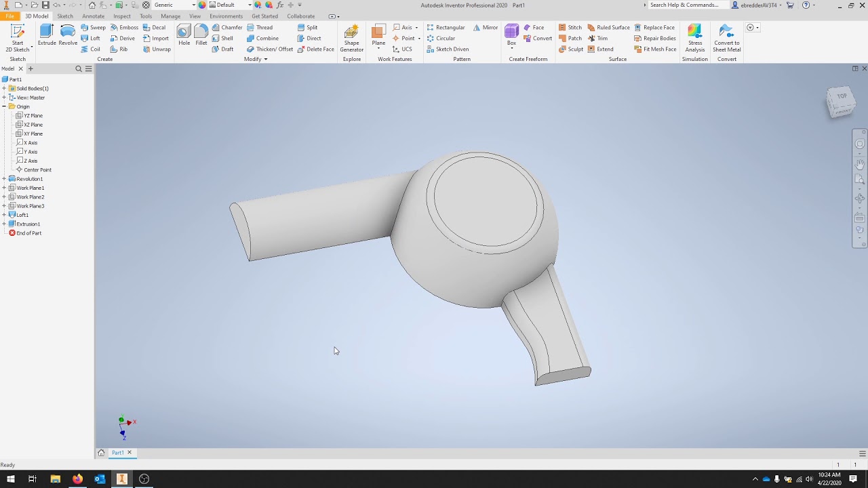Use the Stitch surface tool
This screenshot has width=868, height=488.
tap(570, 28)
